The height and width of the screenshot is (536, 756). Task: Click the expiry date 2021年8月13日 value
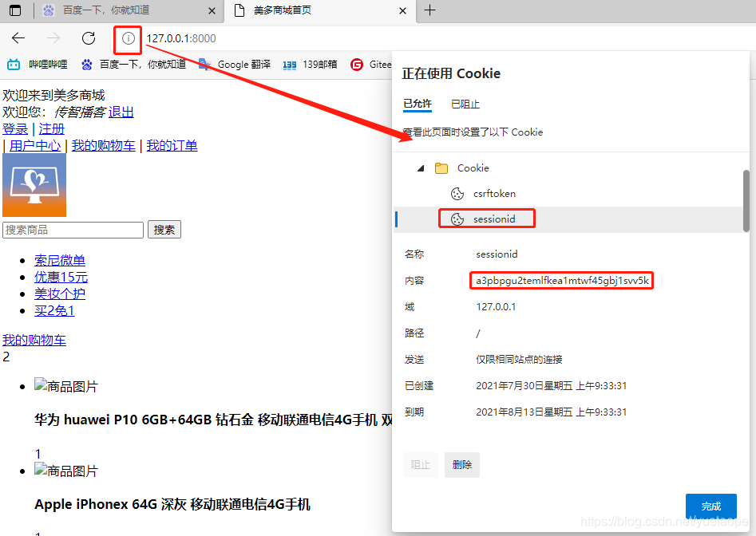(x=551, y=412)
